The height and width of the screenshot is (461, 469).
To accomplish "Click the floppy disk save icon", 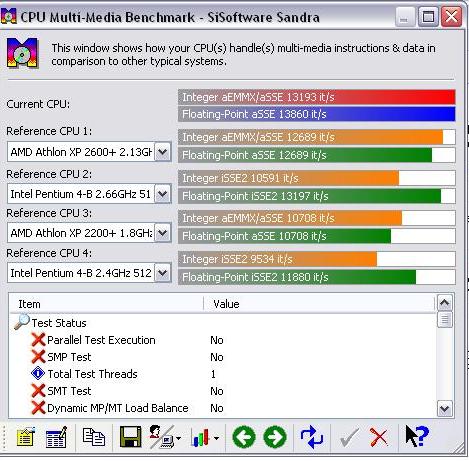I will (131, 437).
